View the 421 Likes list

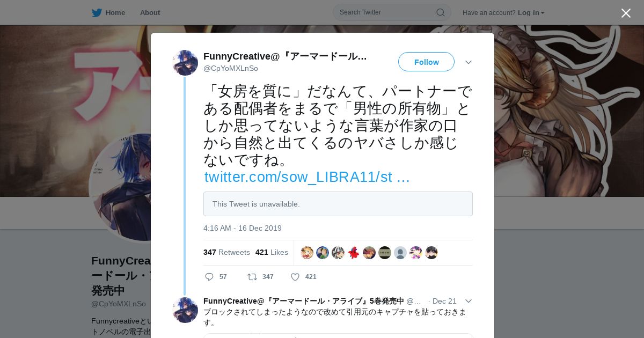pyautogui.click(x=272, y=252)
